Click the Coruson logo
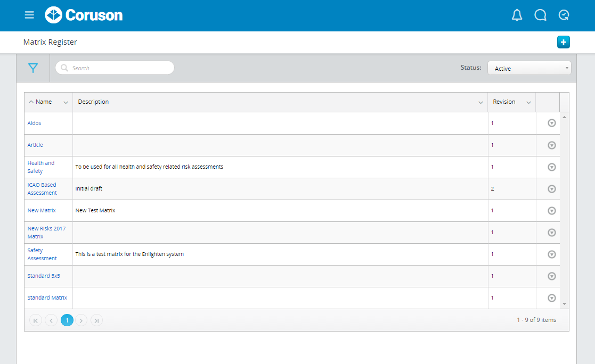Image resolution: width=595 pixels, height=364 pixels. (x=84, y=15)
